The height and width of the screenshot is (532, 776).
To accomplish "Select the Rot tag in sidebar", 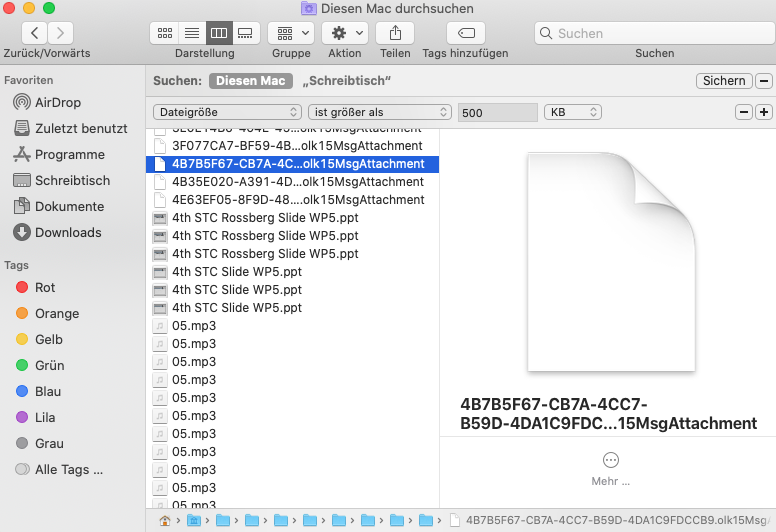I will pyautogui.click(x=45, y=287).
